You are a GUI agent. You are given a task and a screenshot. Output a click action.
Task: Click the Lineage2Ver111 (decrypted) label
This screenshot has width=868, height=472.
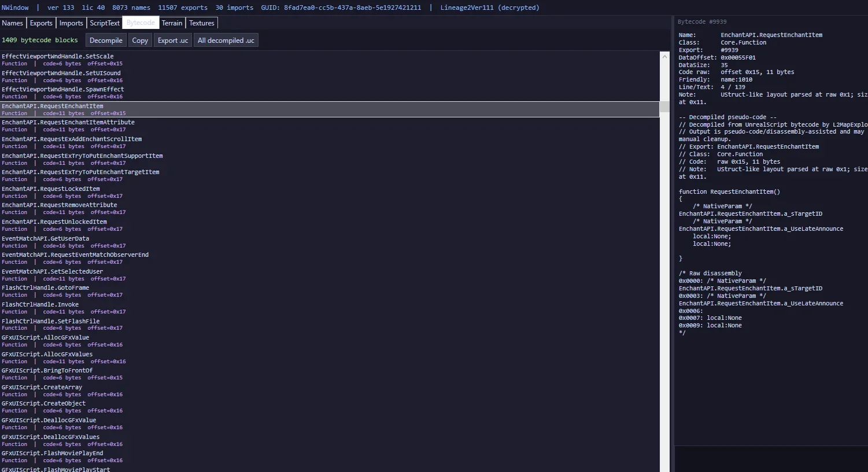click(x=490, y=8)
